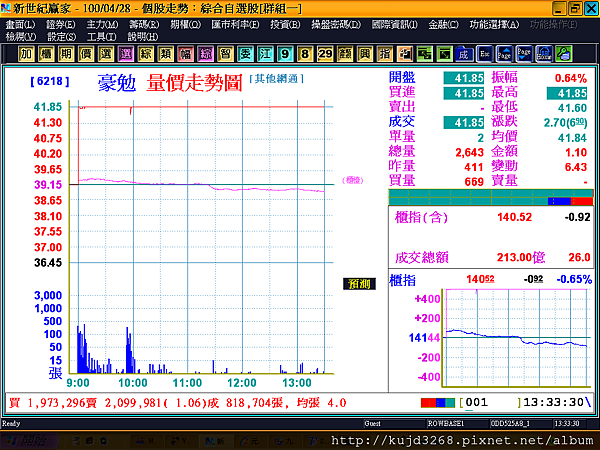Open the 證券(E) menu

coord(60,25)
